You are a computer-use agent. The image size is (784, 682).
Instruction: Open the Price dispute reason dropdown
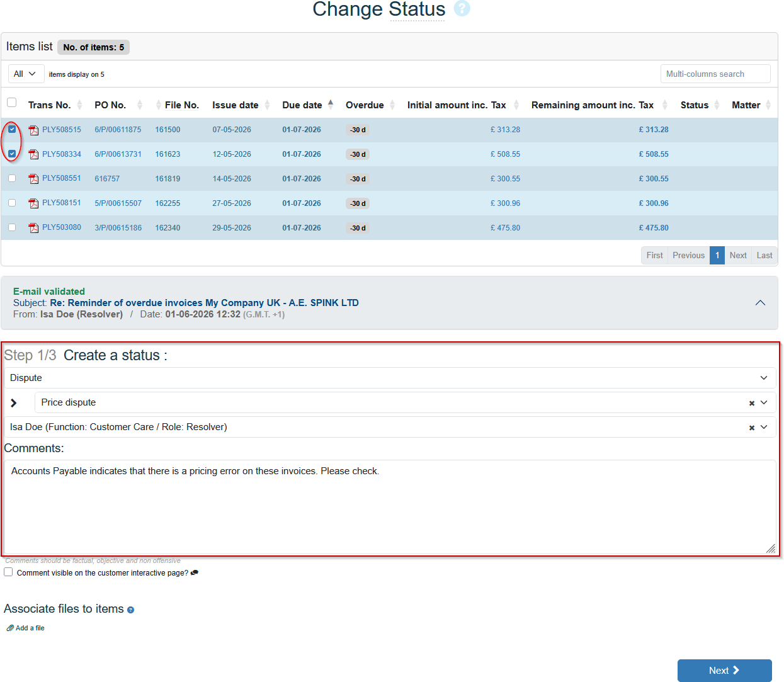pos(405,402)
